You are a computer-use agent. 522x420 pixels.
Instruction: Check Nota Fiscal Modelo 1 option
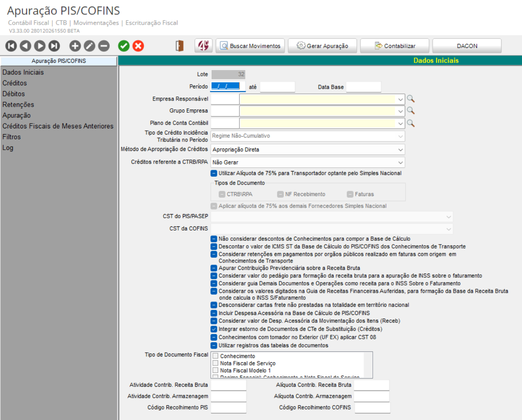pyautogui.click(x=215, y=370)
